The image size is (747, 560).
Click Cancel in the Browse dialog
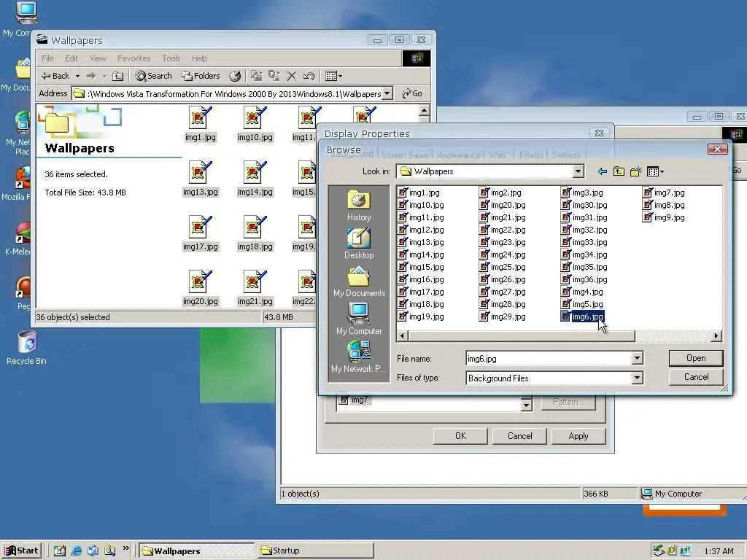click(x=695, y=377)
